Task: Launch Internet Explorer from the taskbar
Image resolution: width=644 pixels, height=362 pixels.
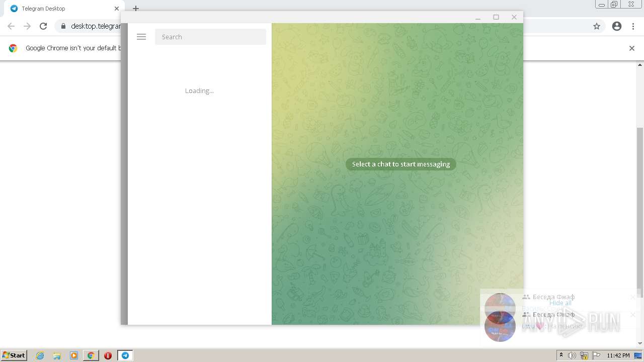Action: (x=40, y=355)
